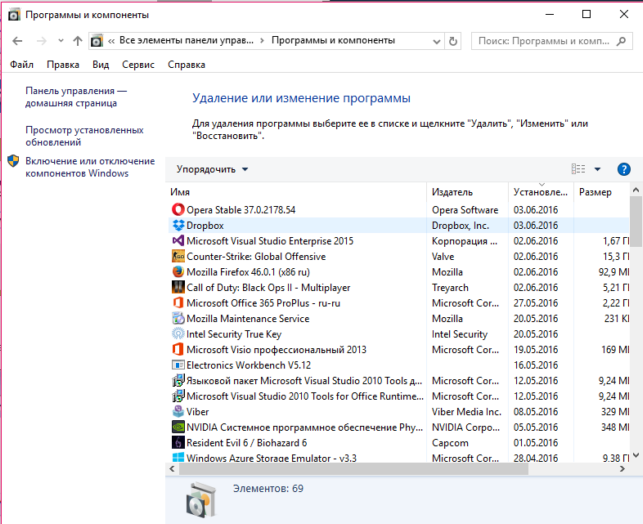Click the Visual Studio Enterprise 2015 icon

point(178,241)
